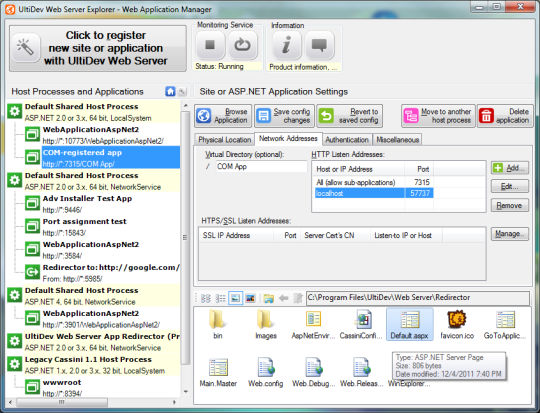Open the Authentication tab
Screen dimensions: 540x413
[x=347, y=140]
